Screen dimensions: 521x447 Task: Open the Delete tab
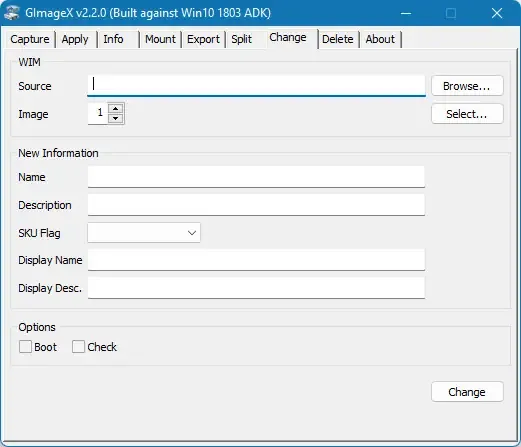338,39
